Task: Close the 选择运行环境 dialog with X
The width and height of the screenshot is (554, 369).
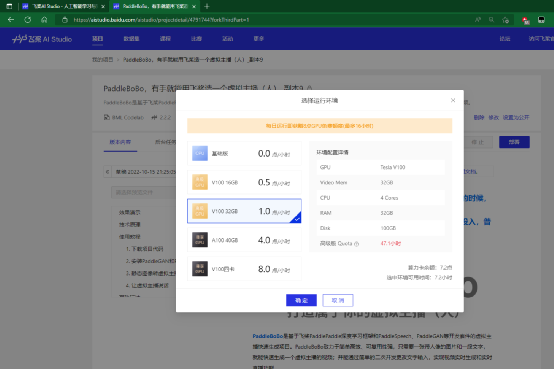Action: [x=453, y=100]
